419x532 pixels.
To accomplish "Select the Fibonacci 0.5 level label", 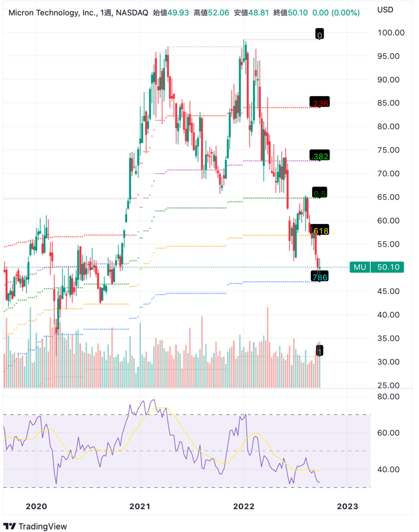I will [x=319, y=193].
